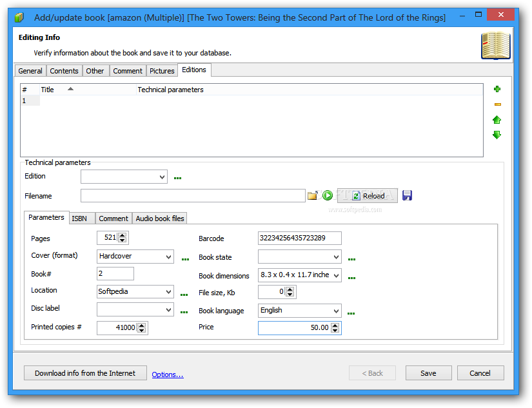
Task: Open the Options... link
Action: coord(168,374)
